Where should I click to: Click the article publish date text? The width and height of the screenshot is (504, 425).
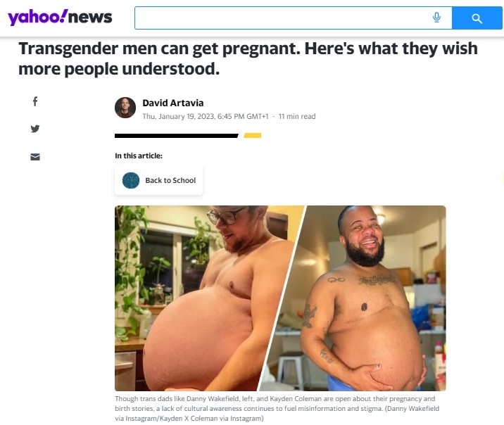point(206,116)
